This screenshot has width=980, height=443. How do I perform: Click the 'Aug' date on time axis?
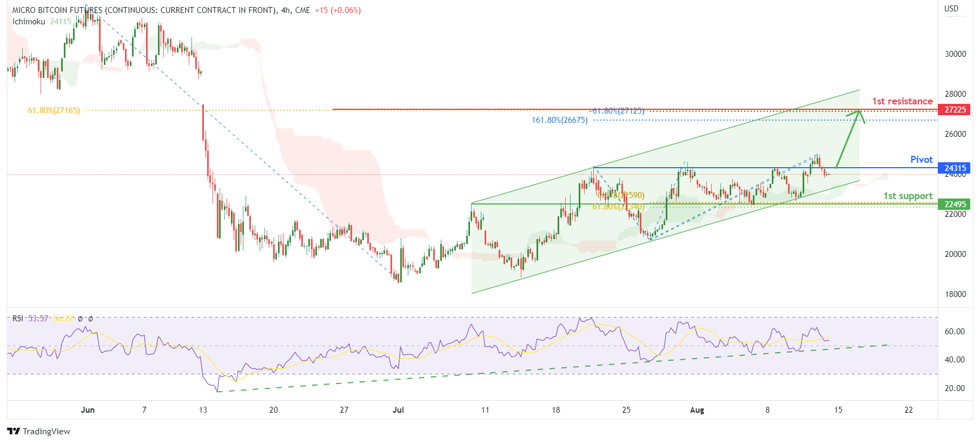697,410
